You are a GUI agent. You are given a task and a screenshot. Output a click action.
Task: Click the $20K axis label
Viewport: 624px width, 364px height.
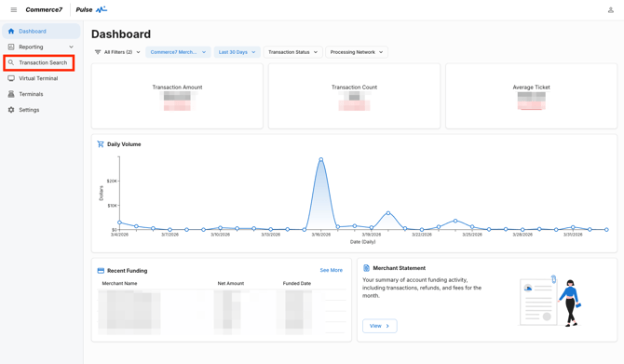coord(112,181)
